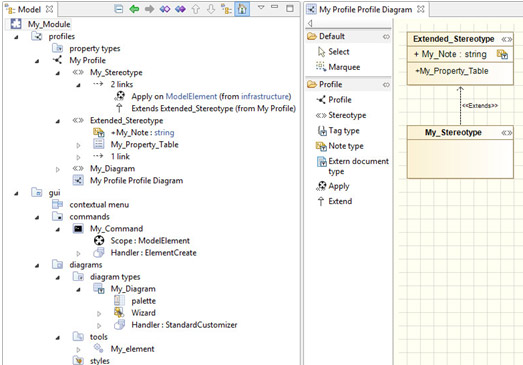Click +My_Property_Table entry in diagram box

tap(452, 71)
